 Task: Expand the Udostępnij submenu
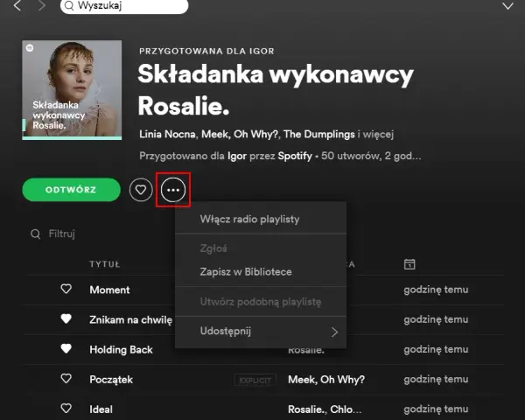(261, 332)
